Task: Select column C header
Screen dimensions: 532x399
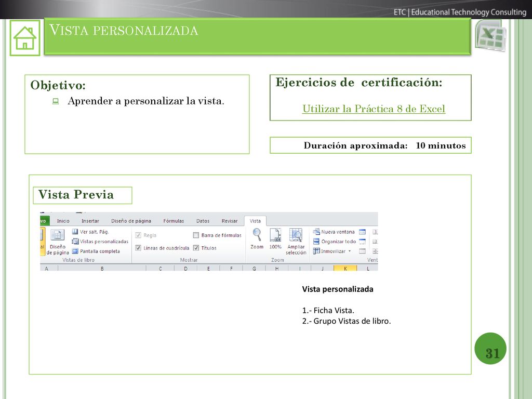Action: coord(160,269)
